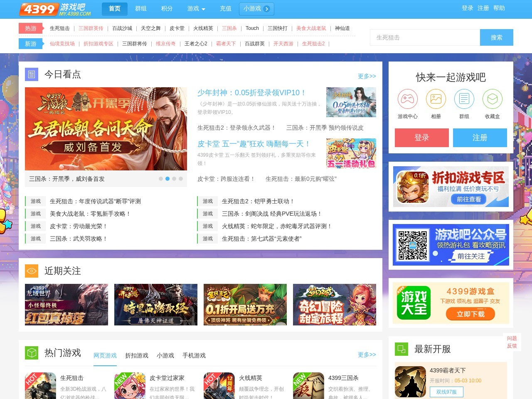
Task: Select the first carousel dot indicator
Action: coord(161,179)
